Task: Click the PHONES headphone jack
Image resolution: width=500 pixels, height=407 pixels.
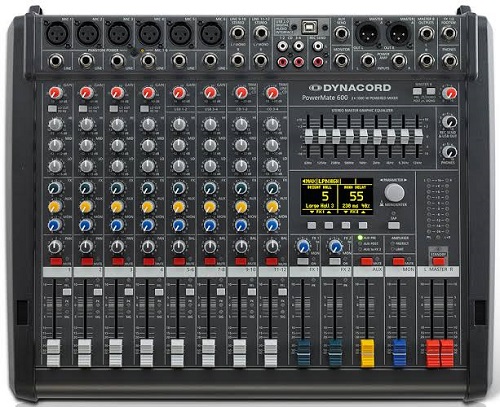Action: coord(449,61)
